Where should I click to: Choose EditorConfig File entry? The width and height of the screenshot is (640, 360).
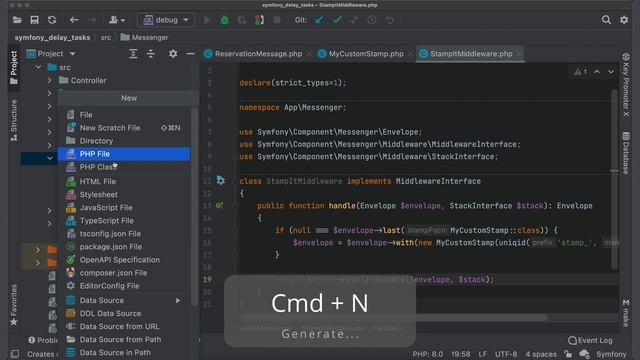(x=124, y=286)
